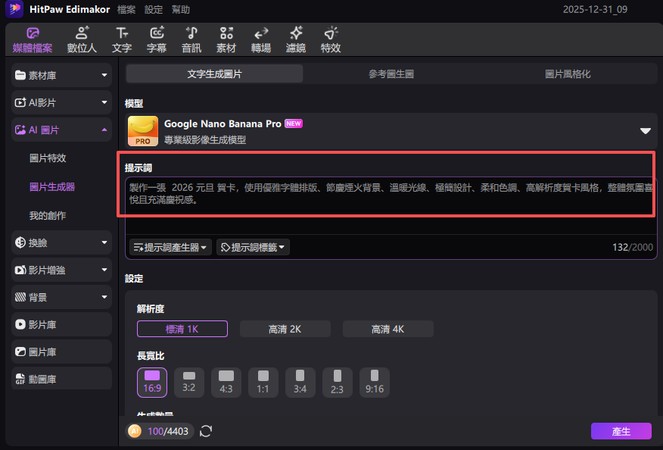This screenshot has width=663, height=450.
Task: Open the 字幕 subtitles tool
Action: pos(156,40)
